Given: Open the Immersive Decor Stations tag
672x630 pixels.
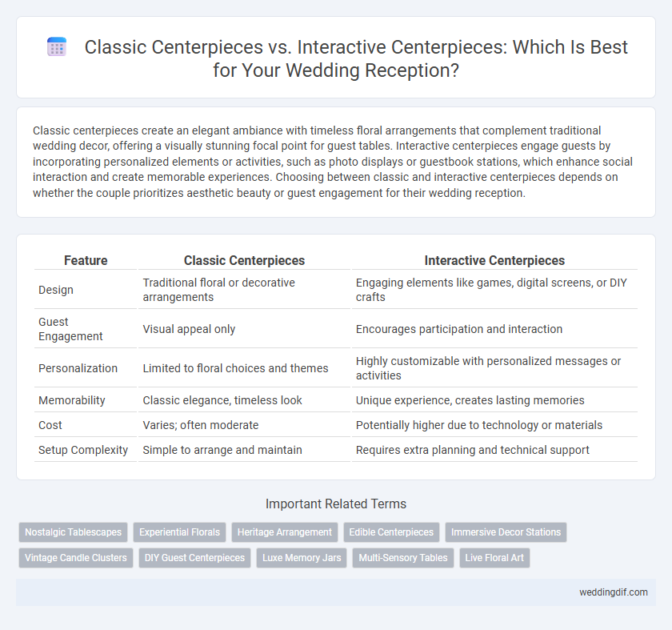Looking at the screenshot, I should pos(506,532).
